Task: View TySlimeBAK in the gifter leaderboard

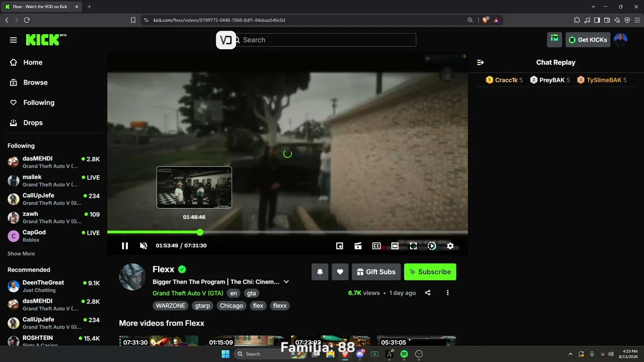Action: pyautogui.click(x=601, y=80)
